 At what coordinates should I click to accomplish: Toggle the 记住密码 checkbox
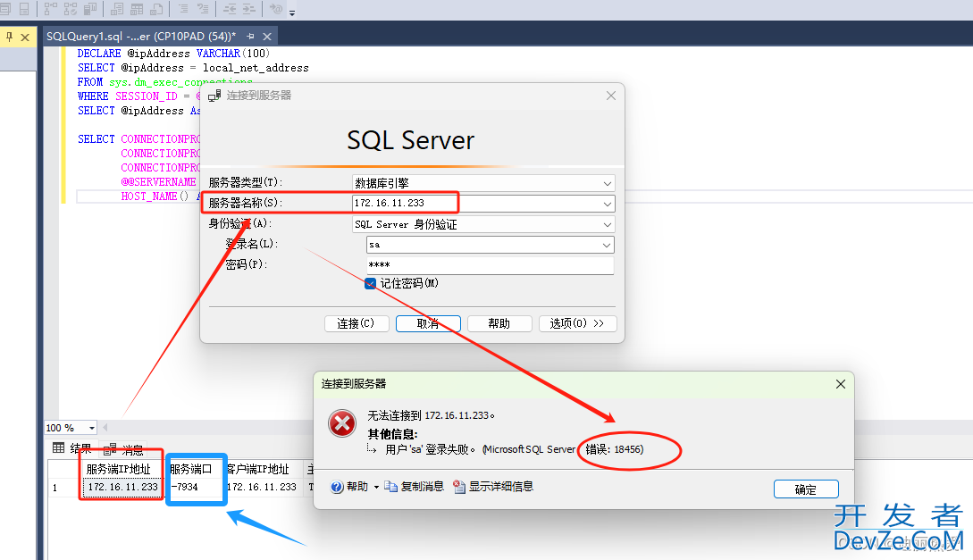[x=371, y=283]
